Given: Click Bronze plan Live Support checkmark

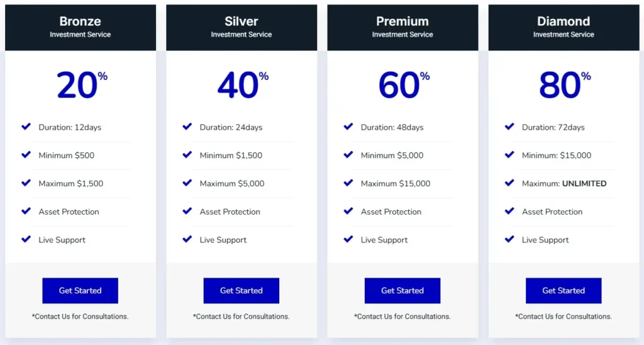Looking at the screenshot, I should pyautogui.click(x=26, y=239).
